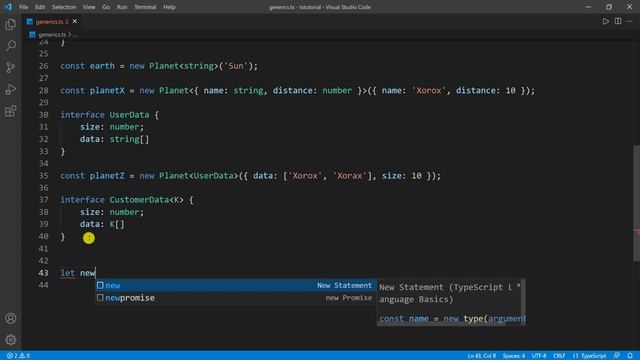This screenshot has width=640, height=360.
Task: Click 'string[]' type on line 32
Action: coord(129,139)
